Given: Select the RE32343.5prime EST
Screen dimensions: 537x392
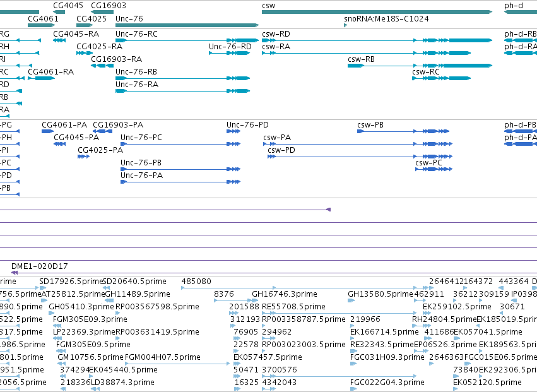Looking at the screenshot, I should [353, 351].
